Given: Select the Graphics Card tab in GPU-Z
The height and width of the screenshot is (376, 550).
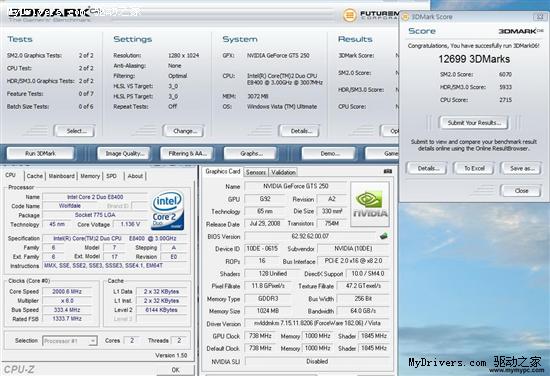Looking at the screenshot, I should click(x=223, y=172).
